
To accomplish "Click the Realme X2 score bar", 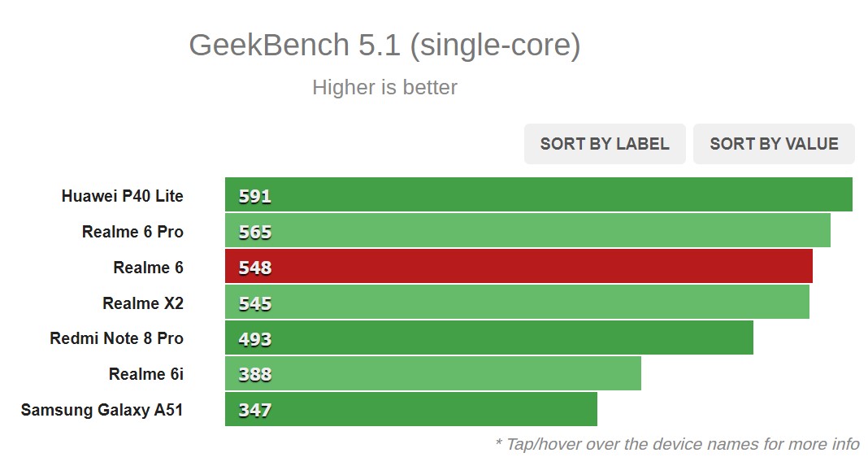I will [517, 302].
